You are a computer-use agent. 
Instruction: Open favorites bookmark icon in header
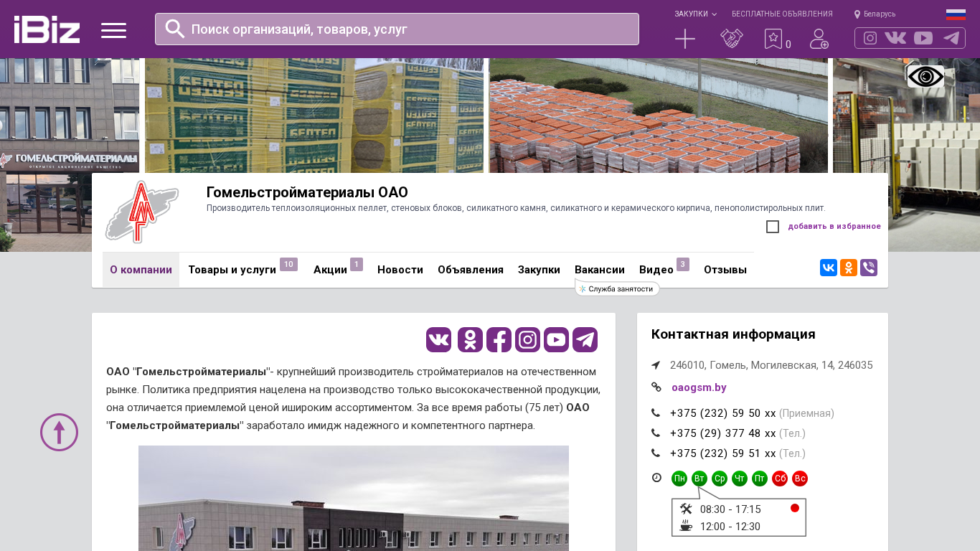773,39
